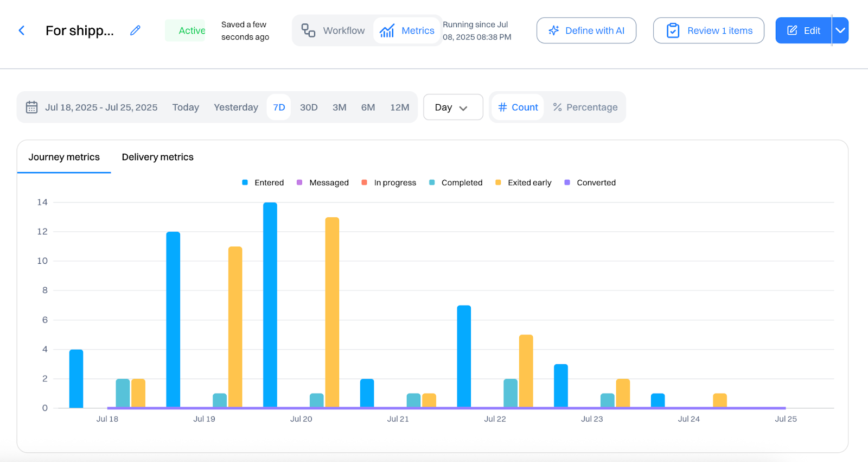Select the 30D time range

coord(309,107)
